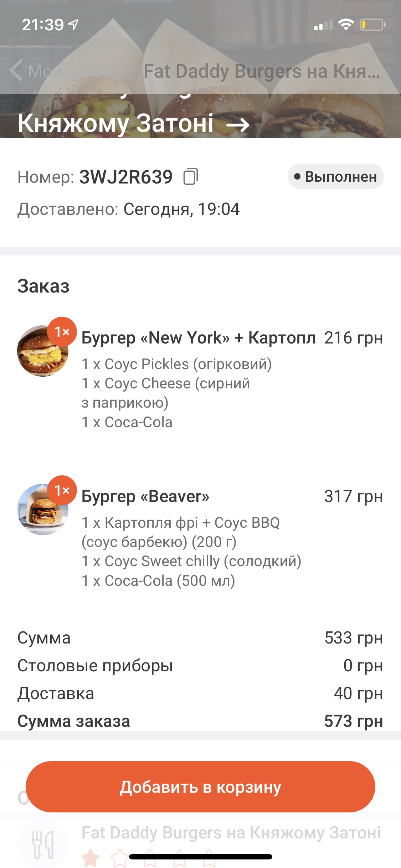
Task: Rate with the first filled star
Action: tap(91, 858)
